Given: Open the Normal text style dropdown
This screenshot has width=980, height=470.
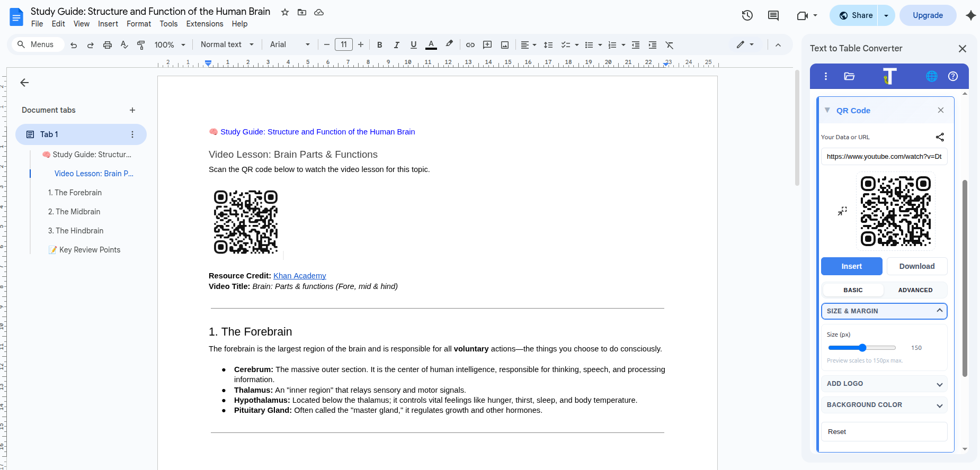Looking at the screenshot, I should [x=227, y=44].
